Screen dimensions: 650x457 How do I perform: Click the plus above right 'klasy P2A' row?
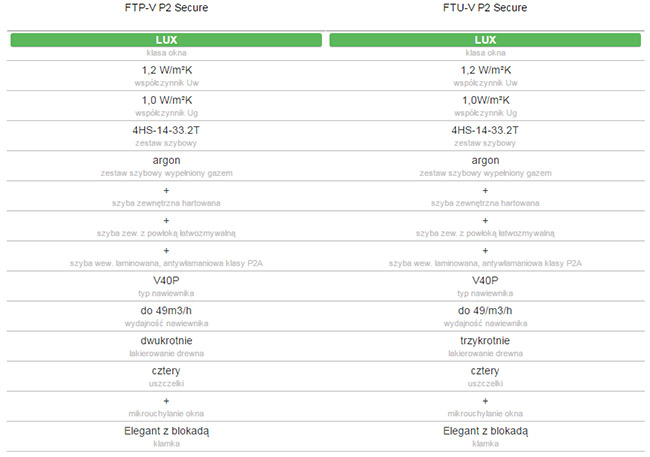[x=485, y=250]
